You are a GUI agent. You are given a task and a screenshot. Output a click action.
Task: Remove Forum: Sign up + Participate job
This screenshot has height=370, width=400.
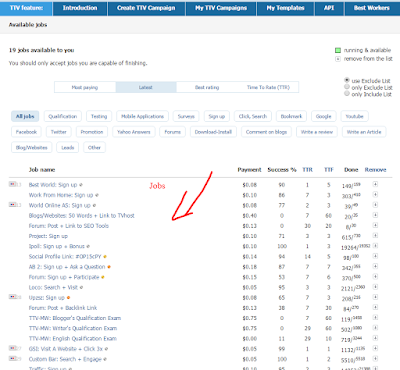(x=375, y=276)
